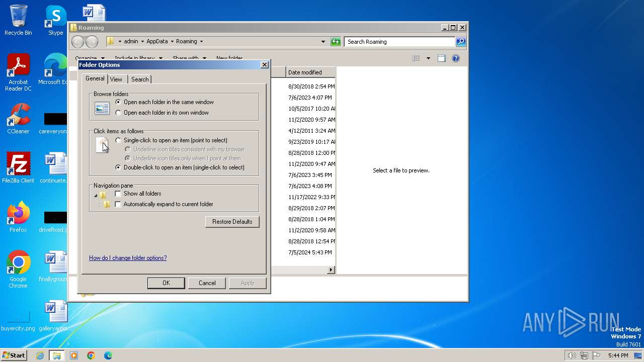The height and width of the screenshot is (362, 644).
Task: Click the AppData breadcrumb segment
Action: [157, 42]
